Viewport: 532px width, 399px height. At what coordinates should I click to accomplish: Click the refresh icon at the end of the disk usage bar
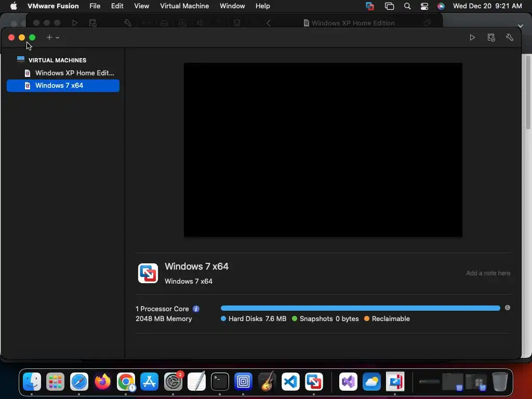[x=507, y=308]
